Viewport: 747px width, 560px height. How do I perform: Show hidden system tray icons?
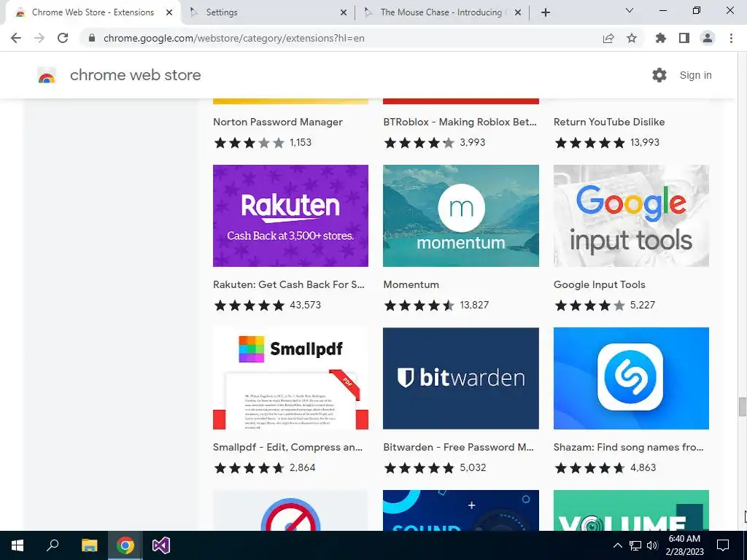617,545
